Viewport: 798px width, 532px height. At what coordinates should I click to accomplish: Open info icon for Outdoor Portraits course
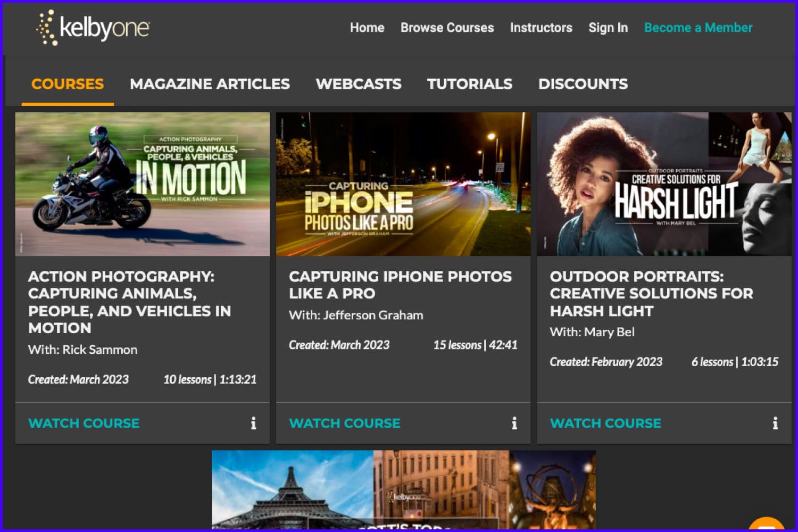pos(775,423)
